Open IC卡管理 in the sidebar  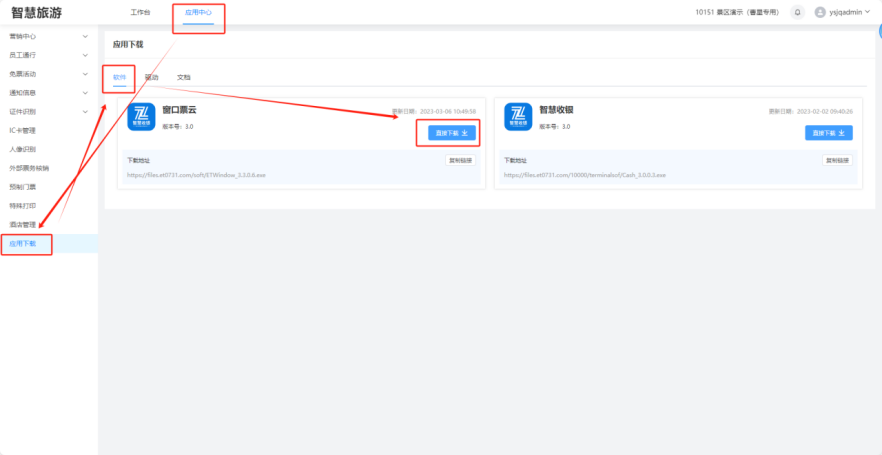(23, 130)
